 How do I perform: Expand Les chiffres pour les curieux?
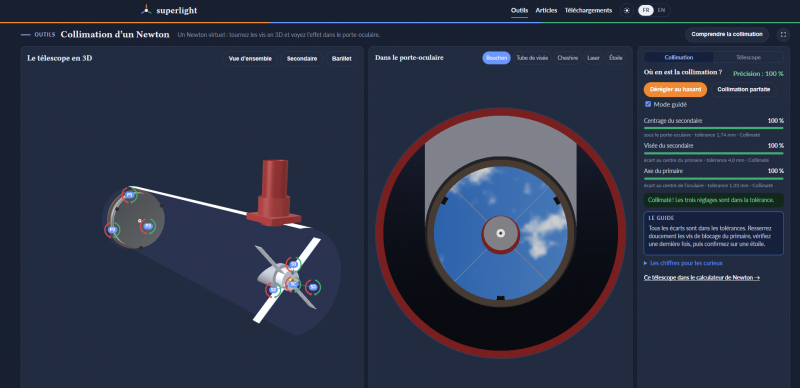coord(683,263)
